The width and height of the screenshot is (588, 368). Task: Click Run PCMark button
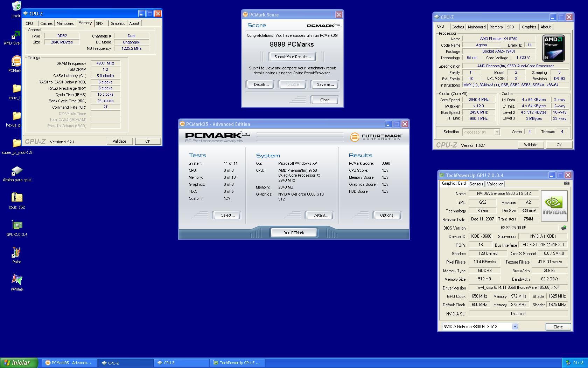[x=294, y=233]
